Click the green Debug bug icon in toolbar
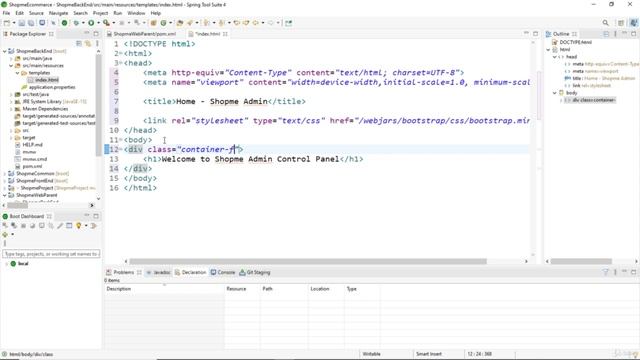The image size is (640, 360). pyautogui.click(x=76, y=23)
